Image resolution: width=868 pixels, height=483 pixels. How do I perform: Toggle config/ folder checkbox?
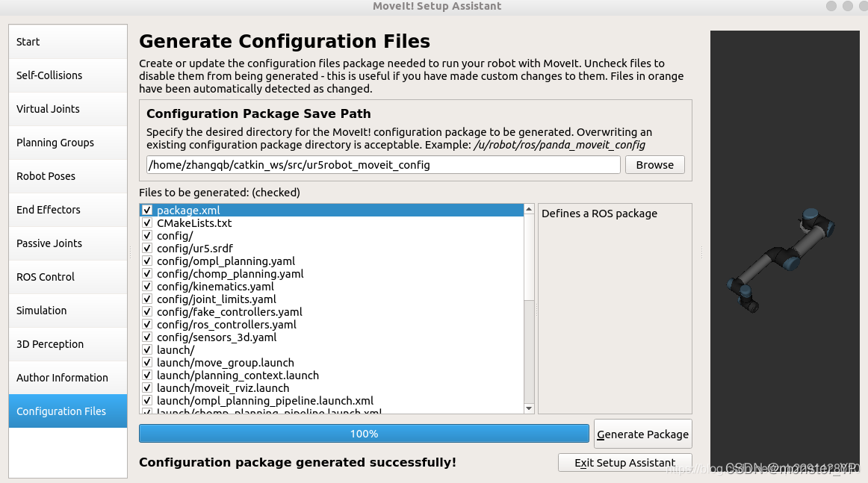[147, 236]
